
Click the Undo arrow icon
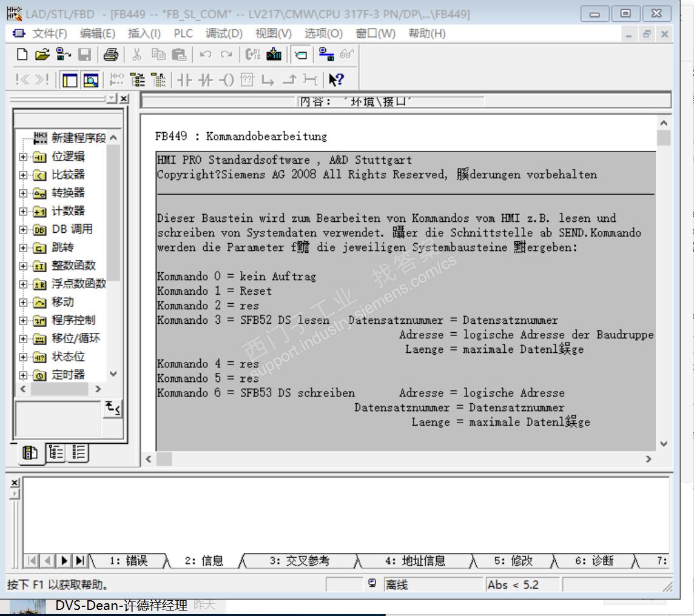point(205,55)
